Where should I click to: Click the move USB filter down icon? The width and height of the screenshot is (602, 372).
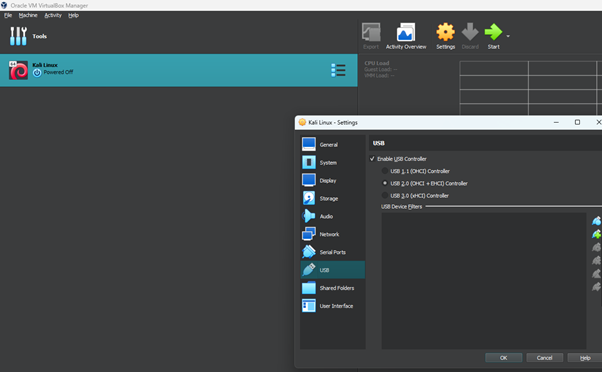click(596, 287)
